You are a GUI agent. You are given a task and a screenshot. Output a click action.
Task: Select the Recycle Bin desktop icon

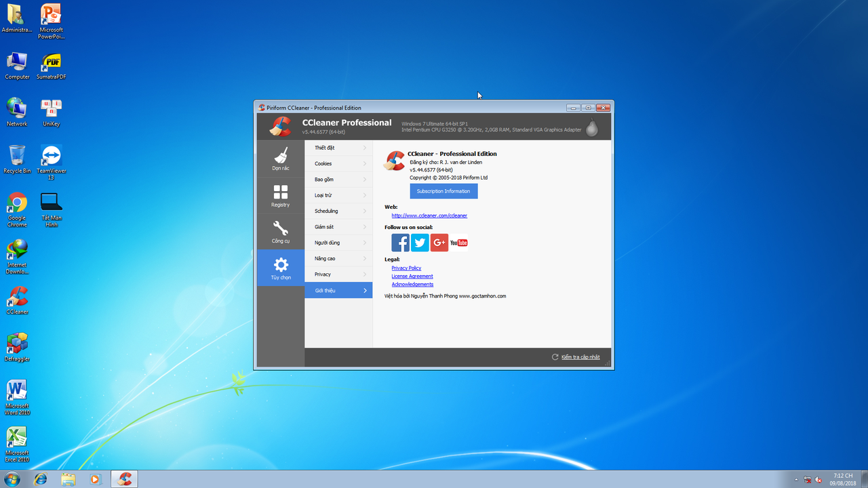coord(17,159)
